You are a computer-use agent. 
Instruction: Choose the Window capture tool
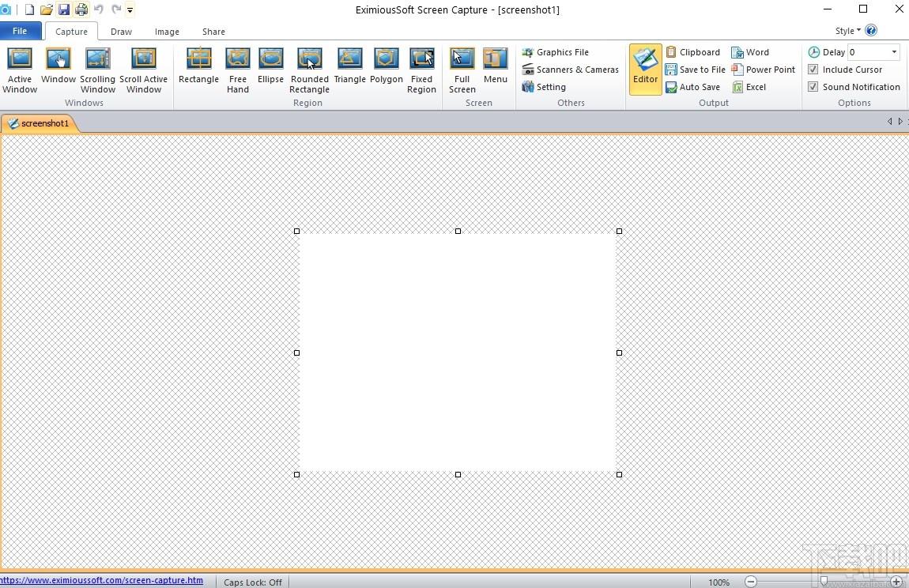pos(58,66)
